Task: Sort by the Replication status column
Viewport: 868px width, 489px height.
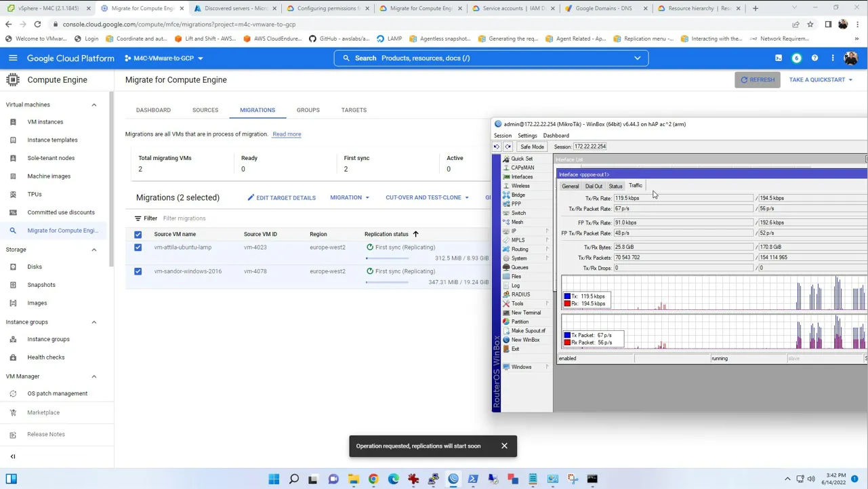Action: pos(391,235)
